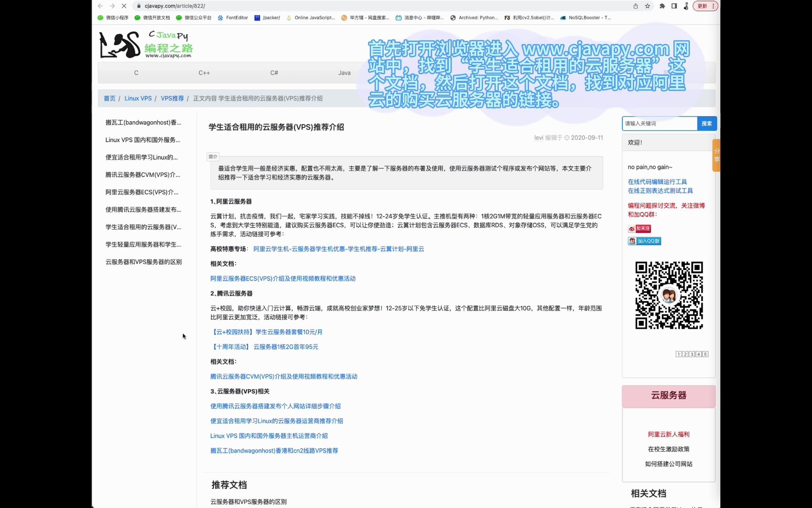Select the C++ nav tab

pyautogui.click(x=204, y=73)
